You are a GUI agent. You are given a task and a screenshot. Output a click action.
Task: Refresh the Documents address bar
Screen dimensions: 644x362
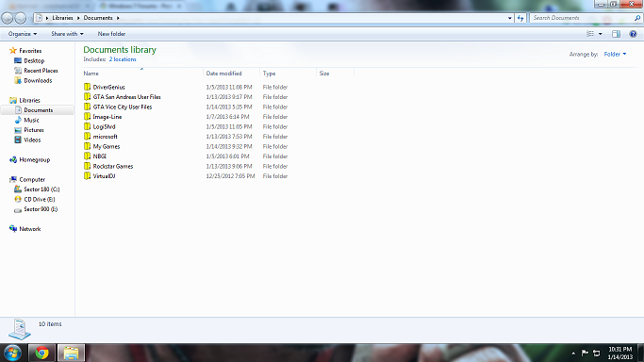(x=520, y=18)
